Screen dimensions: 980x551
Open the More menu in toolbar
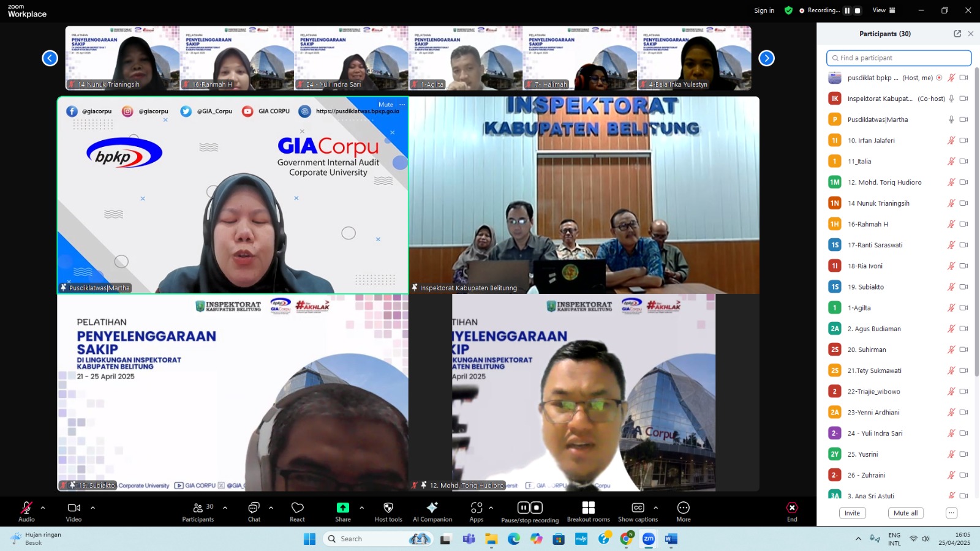point(684,512)
